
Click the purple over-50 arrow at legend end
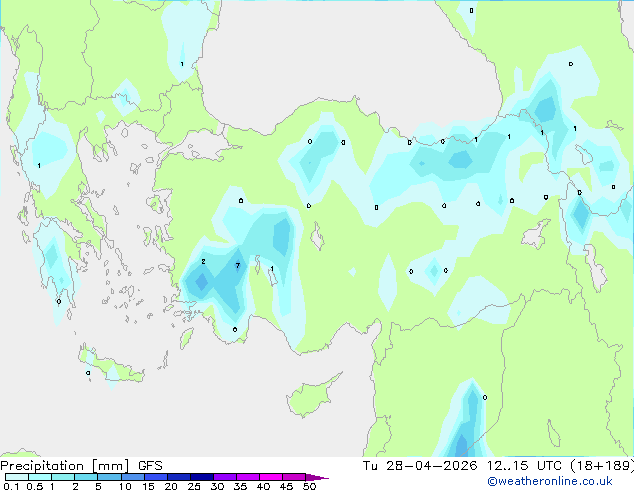[317, 477]
